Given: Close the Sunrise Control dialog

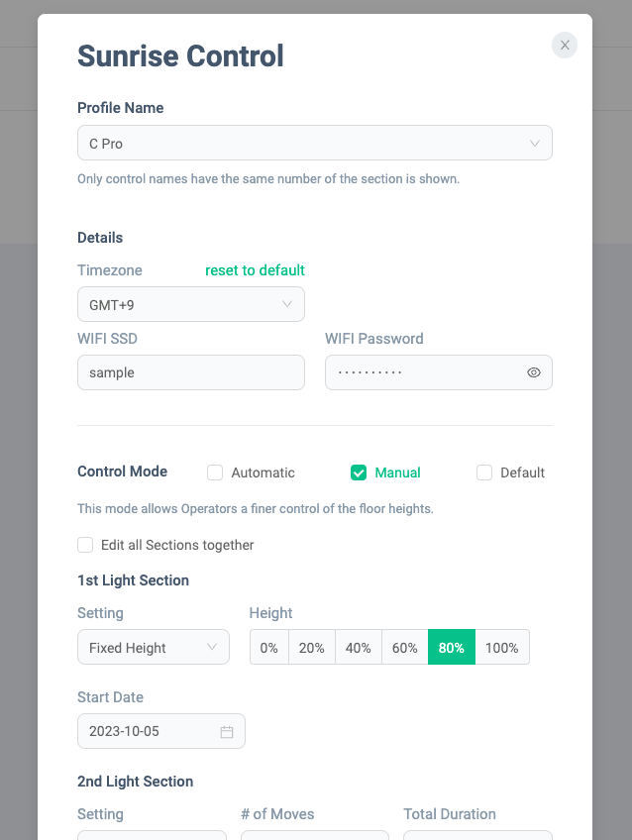Looking at the screenshot, I should (x=565, y=45).
